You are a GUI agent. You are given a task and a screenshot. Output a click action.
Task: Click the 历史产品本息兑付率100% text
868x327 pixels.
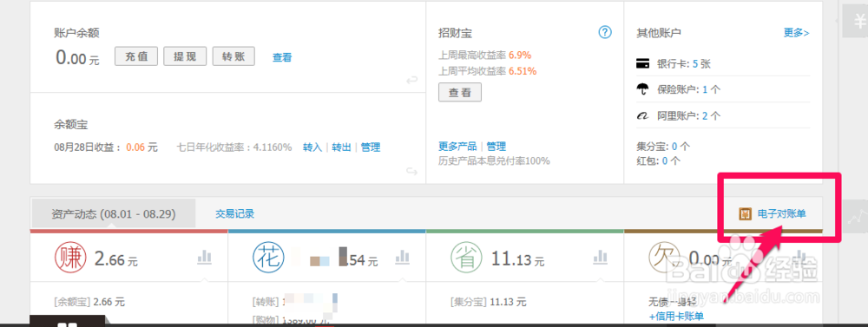pos(495,161)
